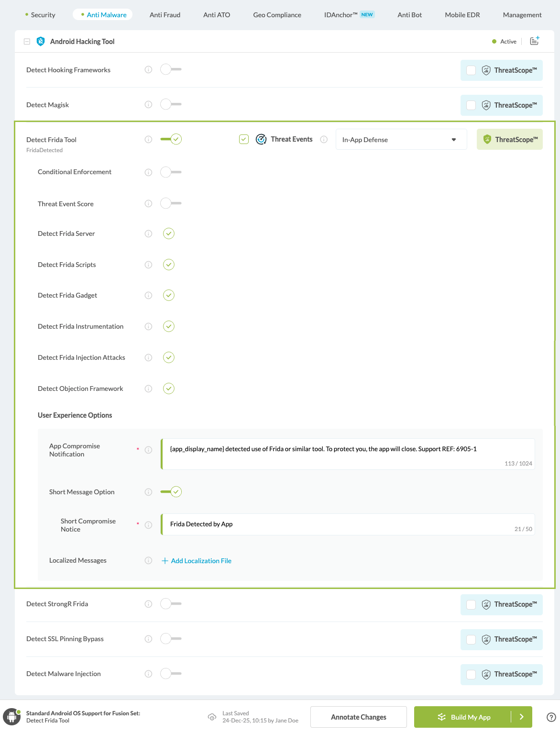This screenshot has width=560, height=733.
Task: Open the In-App Defense dropdown
Action: 401,139
